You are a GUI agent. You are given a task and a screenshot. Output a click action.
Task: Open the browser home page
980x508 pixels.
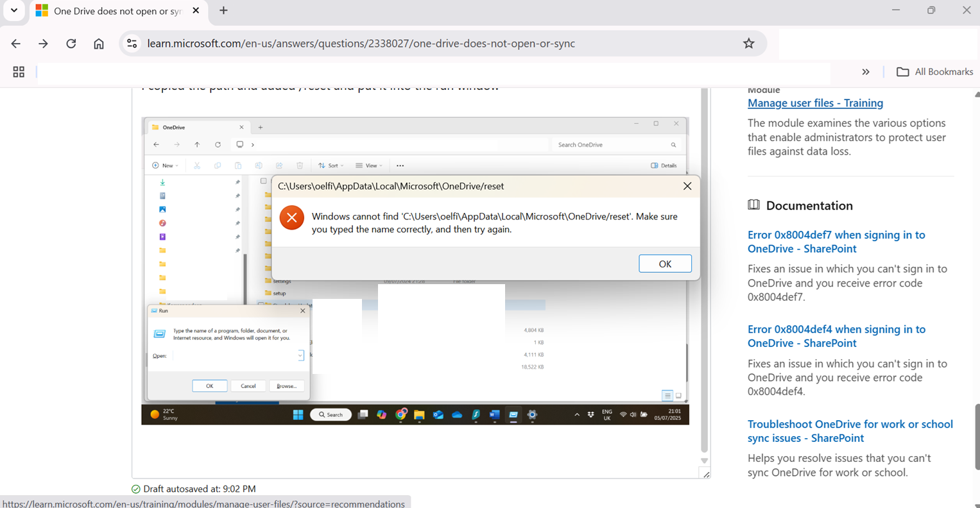click(99, 44)
